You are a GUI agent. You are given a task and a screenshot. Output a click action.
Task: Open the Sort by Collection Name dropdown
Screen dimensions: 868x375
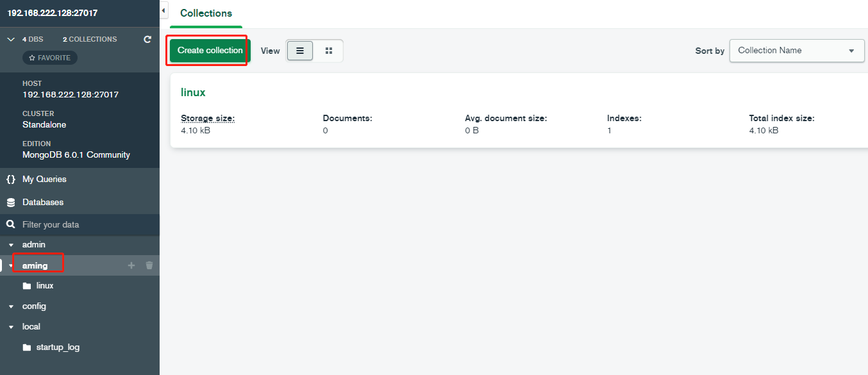[x=797, y=51]
